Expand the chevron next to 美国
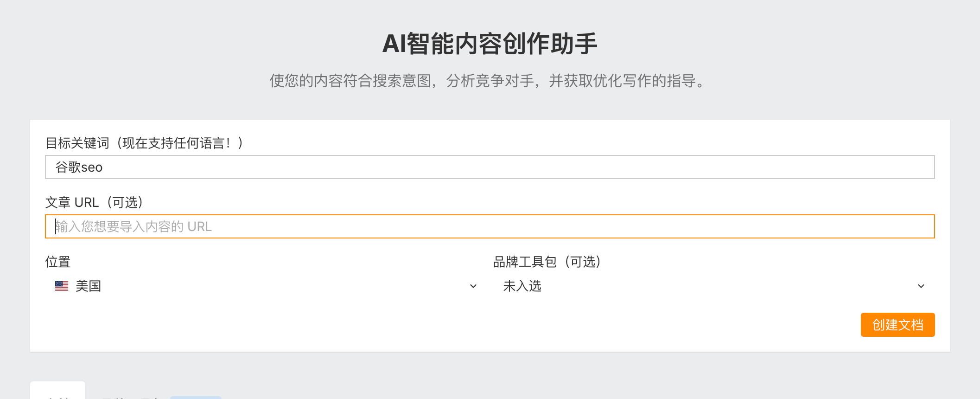Screen dimensions: 980x399 pos(472,286)
